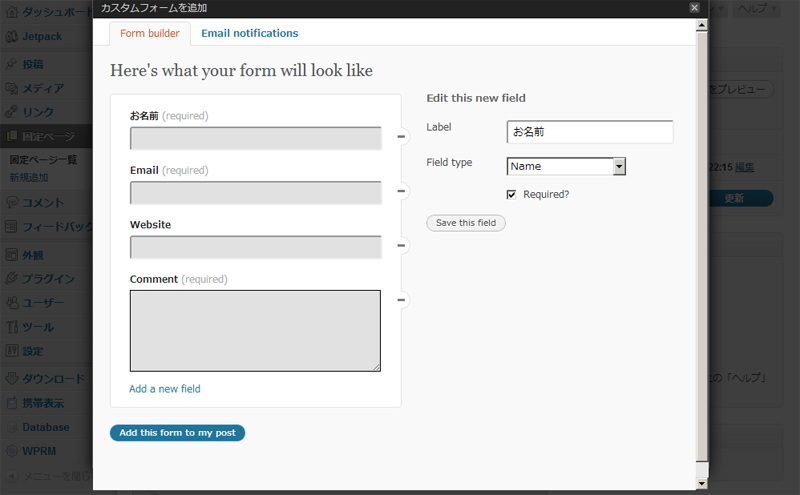800x495 pixels.
Task: Click the dialog scrollbar up arrow
Action: coord(702,24)
